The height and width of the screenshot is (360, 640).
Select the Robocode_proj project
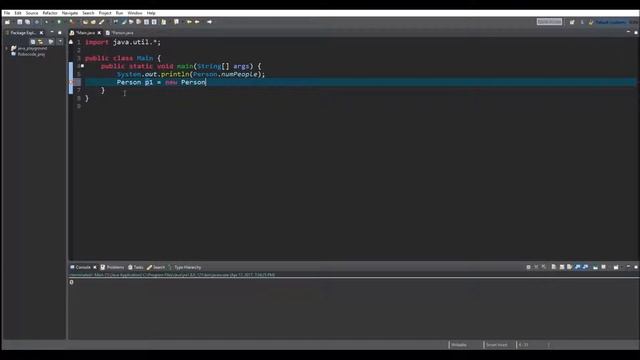pos(31,54)
